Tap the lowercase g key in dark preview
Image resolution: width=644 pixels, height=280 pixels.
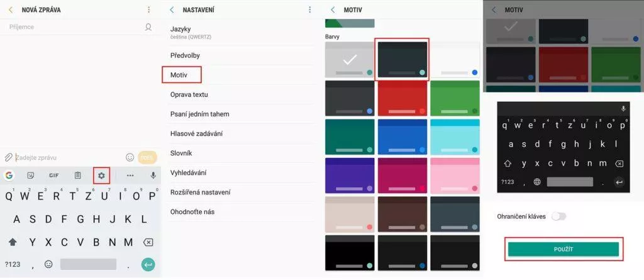pyautogui.click(x=563, y=144)
